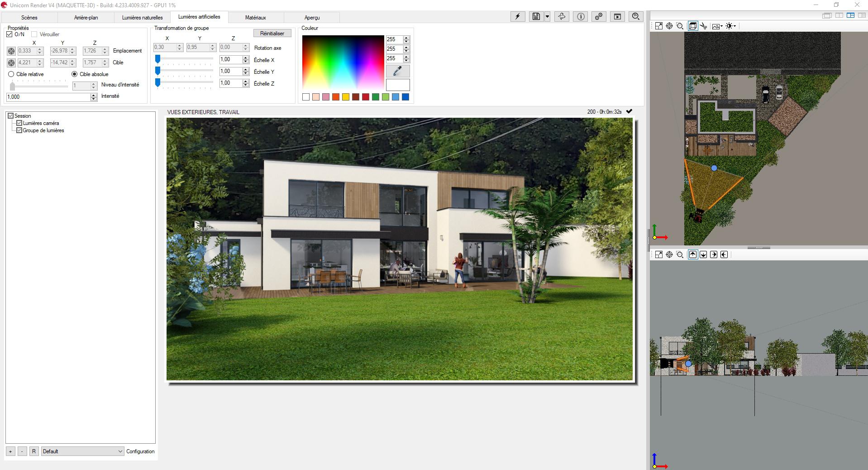
Task: Open the sun lighting dropdown in top viewport
Action: click(x=731, y=26)
